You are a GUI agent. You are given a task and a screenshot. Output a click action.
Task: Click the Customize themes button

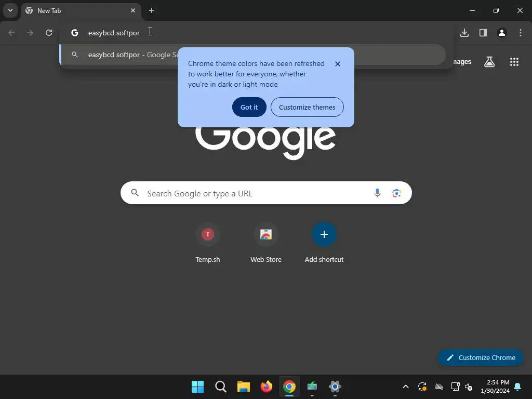[307, 107]
